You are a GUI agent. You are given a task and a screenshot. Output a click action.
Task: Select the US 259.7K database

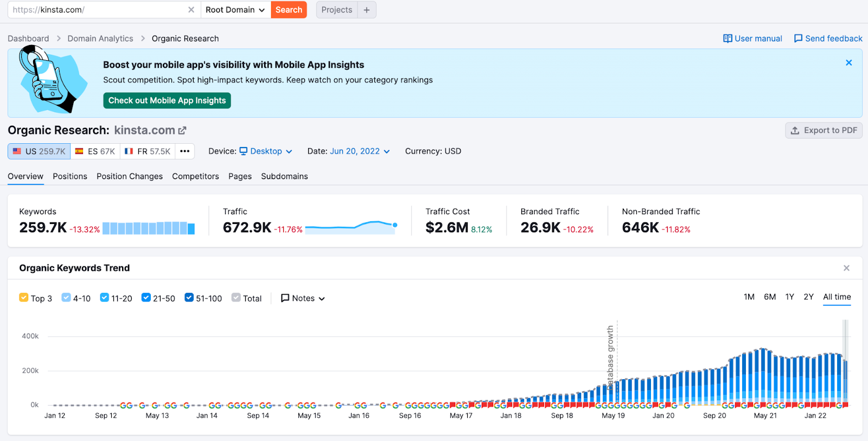coord(39,151)
